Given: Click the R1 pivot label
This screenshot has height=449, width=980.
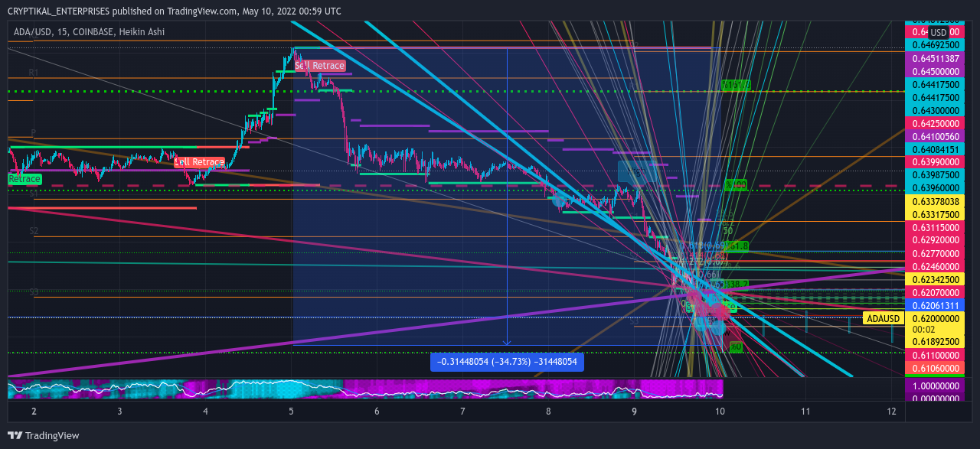Looking at the screenshot, I should 34,73.
